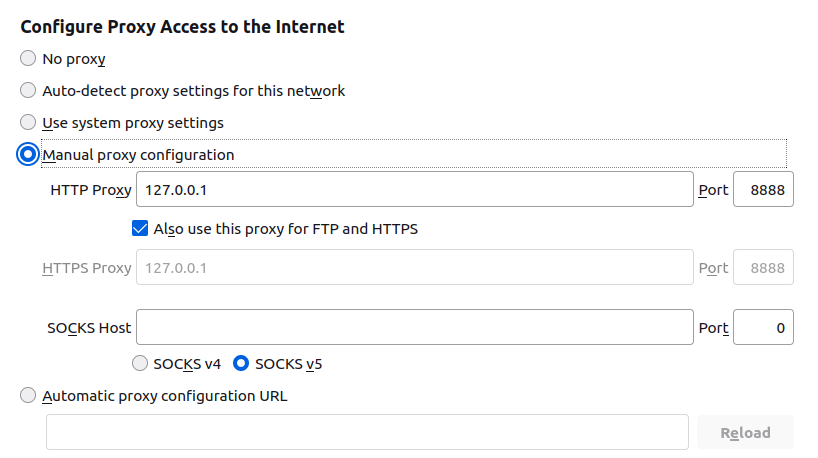
Task: Select Manual proxy configuration radio button
Action: pyautogui.click(x=28, y=155)
